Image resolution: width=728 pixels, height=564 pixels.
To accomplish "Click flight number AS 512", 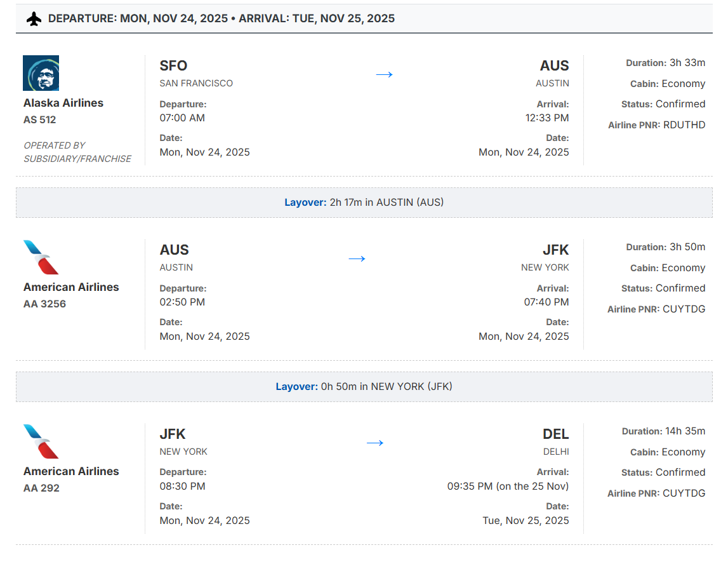I will pyautogui.click(x=40, y=120).
